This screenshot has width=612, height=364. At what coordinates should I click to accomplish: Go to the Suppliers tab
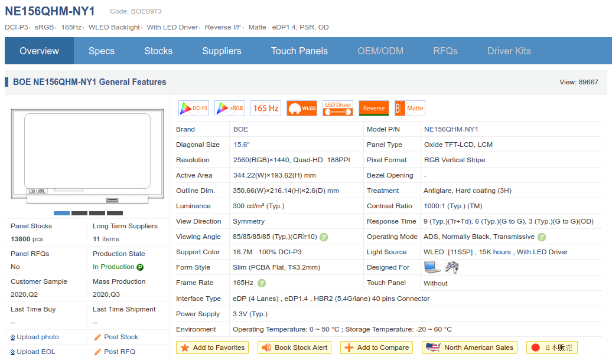click(x=222, y=51)
